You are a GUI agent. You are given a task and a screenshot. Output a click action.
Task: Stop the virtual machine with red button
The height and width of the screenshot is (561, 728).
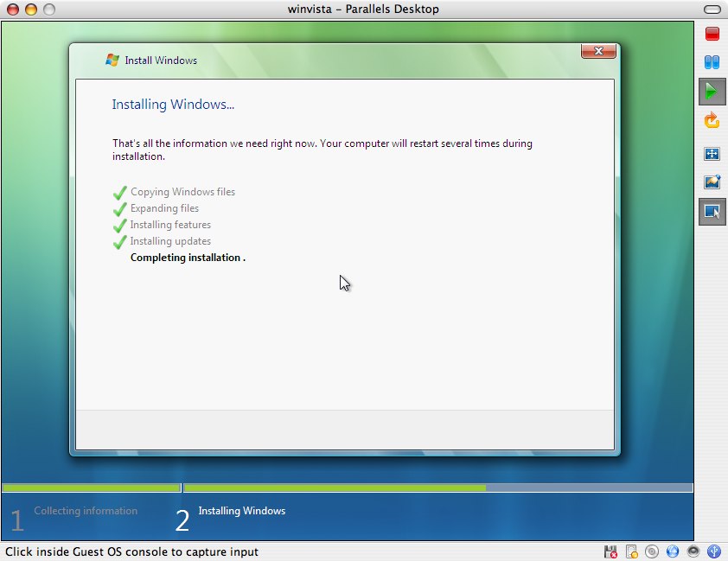tap(712, 34)
